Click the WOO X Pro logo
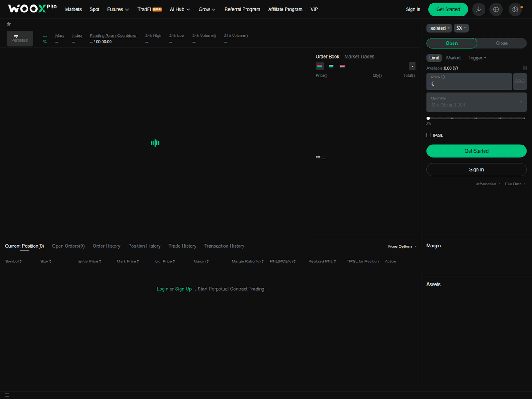The image size is (532, 399). [x=32, y=9]
